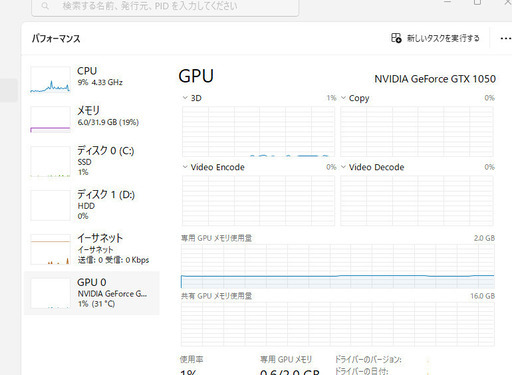Click the SSD type label under Disk 0
This screenshot has height=375, width=512.
point(84,162)
